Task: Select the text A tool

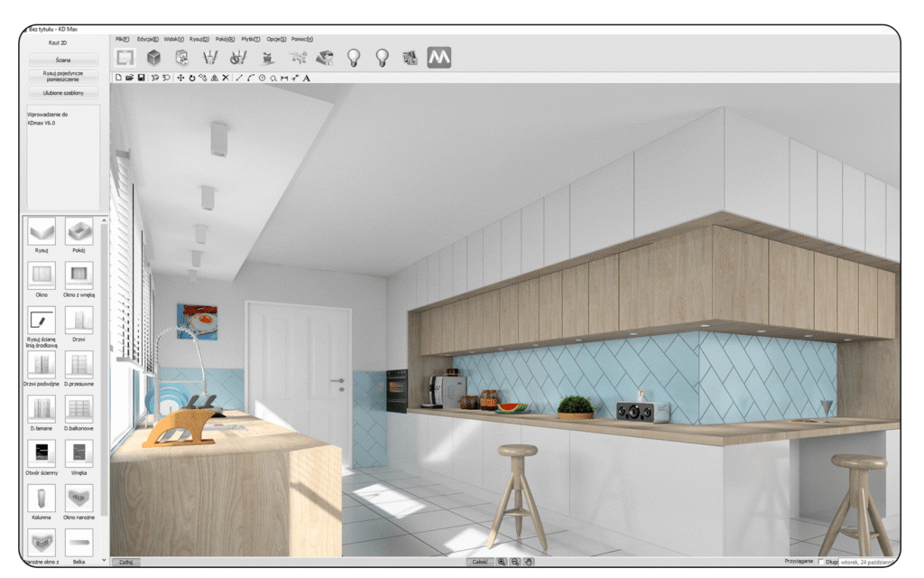Action: (x=306, y=79)
